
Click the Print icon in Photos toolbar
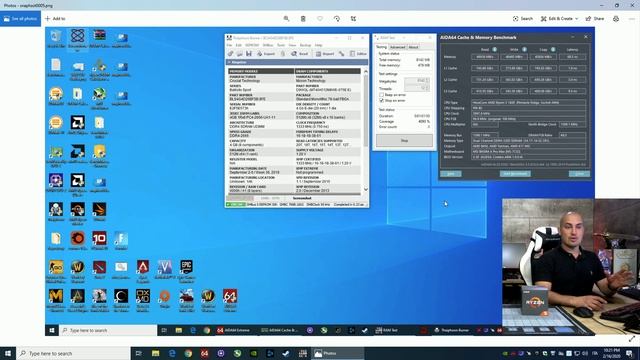616,19
